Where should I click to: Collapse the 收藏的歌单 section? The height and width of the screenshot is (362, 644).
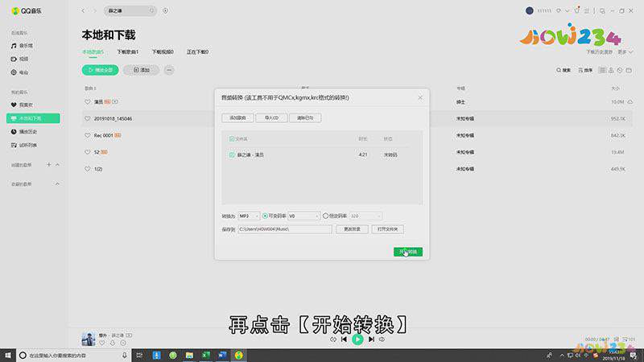[57, 184]
